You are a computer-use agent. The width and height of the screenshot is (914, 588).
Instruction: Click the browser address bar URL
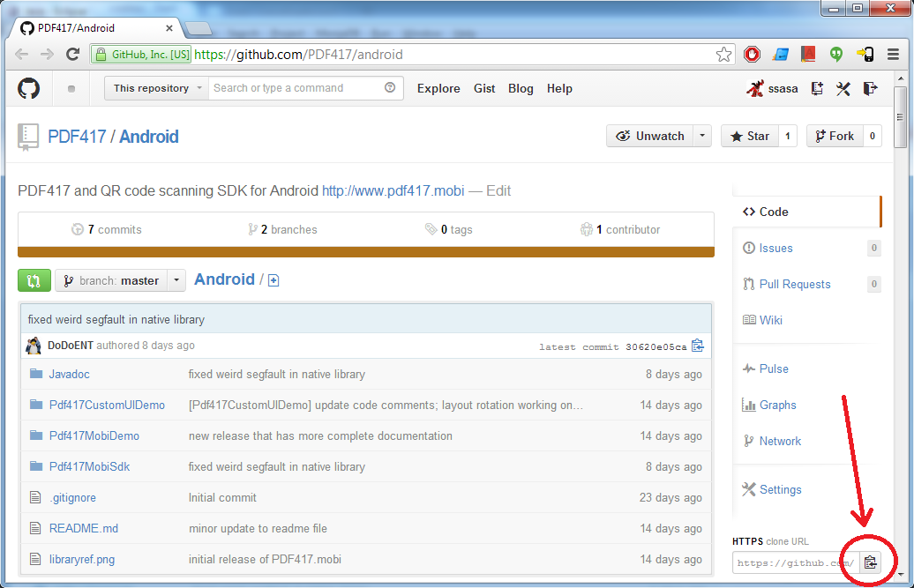tap(298, 55)
